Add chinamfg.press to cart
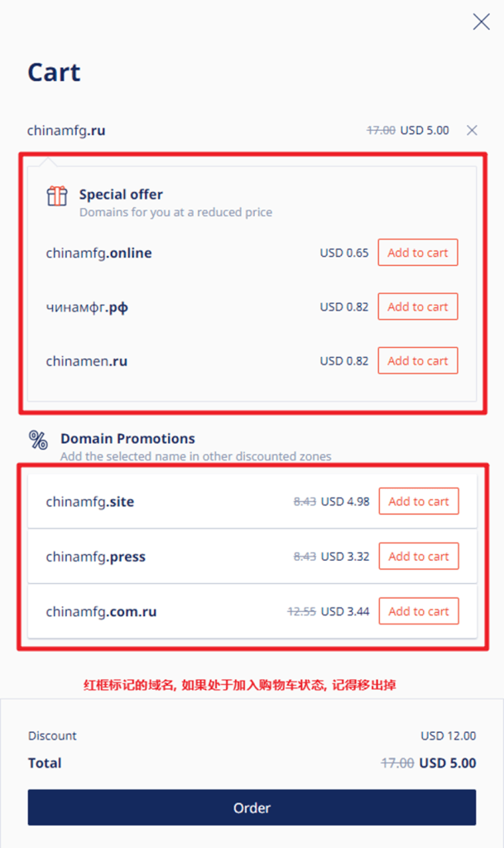This screenshot has height=848, width=504. pyautogui.click(x=419, y=556)
